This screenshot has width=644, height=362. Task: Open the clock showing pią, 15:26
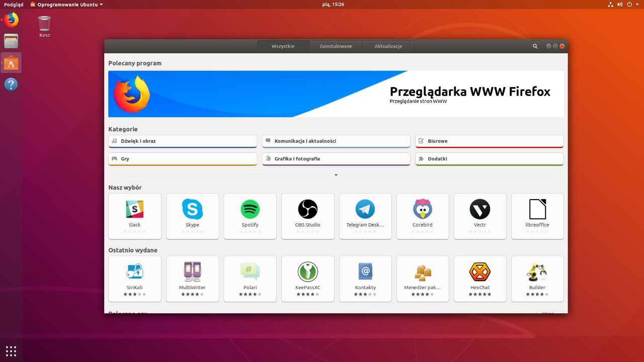pyautogui.click(x=333, y=4)
